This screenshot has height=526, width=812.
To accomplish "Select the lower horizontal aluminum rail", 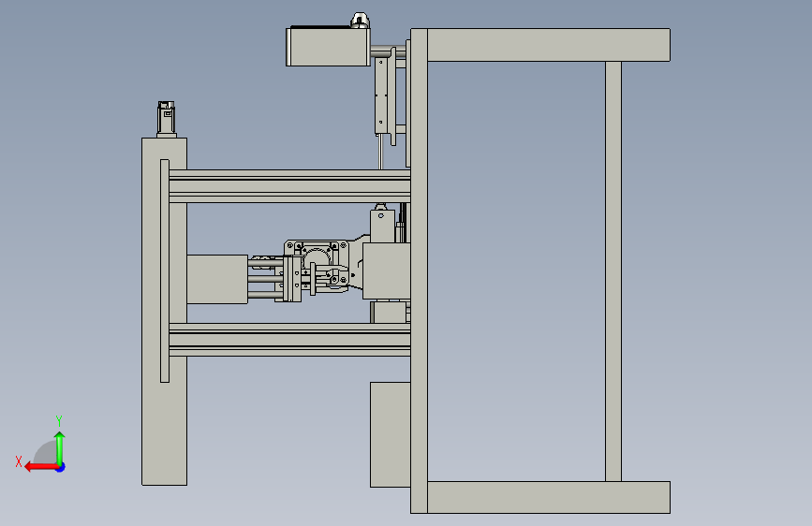I will click(x=289, y=340).
